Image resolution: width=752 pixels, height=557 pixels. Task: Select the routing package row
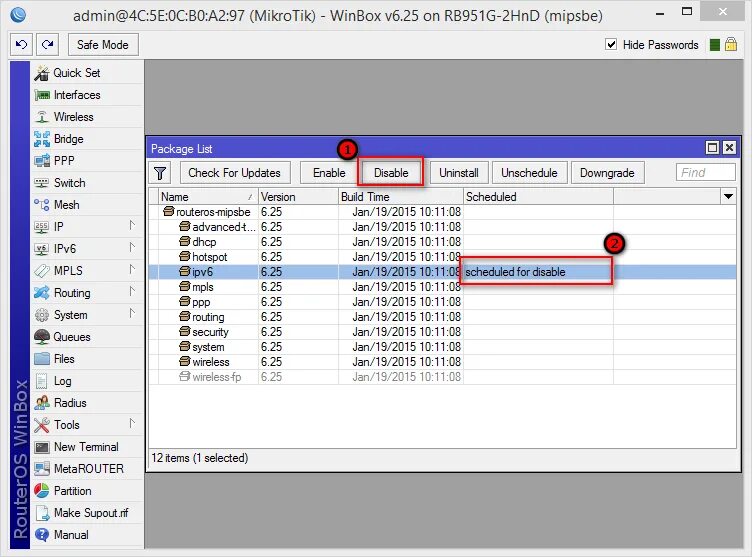(442, 317)
